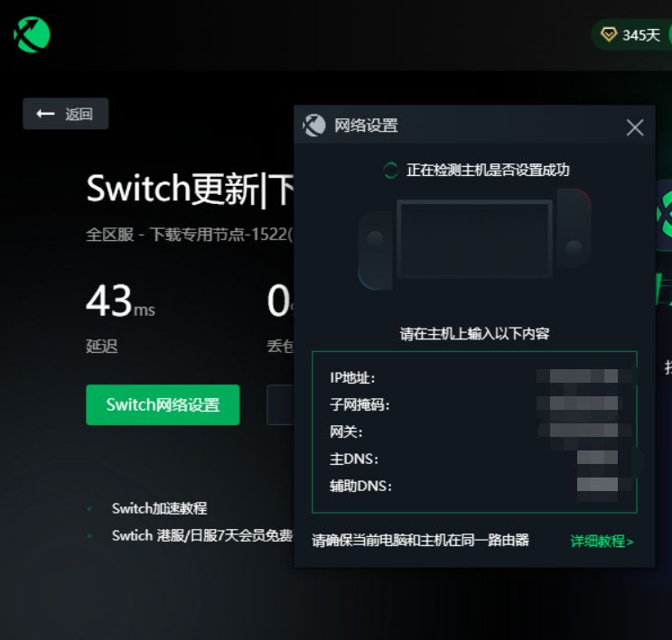Click the Switch更新 title heading
The height and width of the screenshot is (640, 672).
(190, 189)
